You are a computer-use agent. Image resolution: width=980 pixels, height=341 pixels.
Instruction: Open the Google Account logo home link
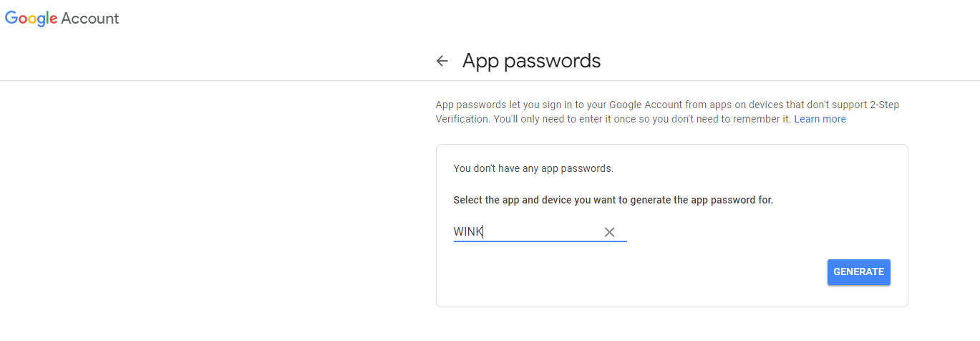pos(62,19)
